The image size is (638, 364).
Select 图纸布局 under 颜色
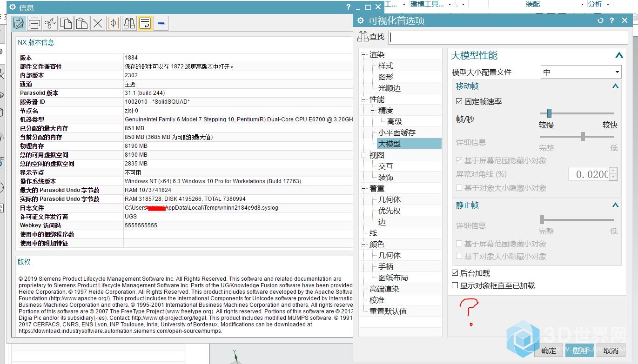tap(393, 278)
